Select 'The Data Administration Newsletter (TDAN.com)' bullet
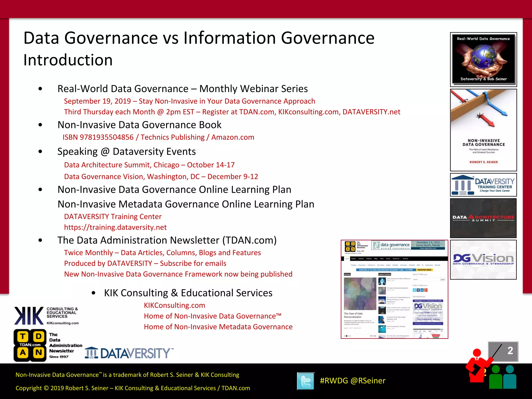 167,240
